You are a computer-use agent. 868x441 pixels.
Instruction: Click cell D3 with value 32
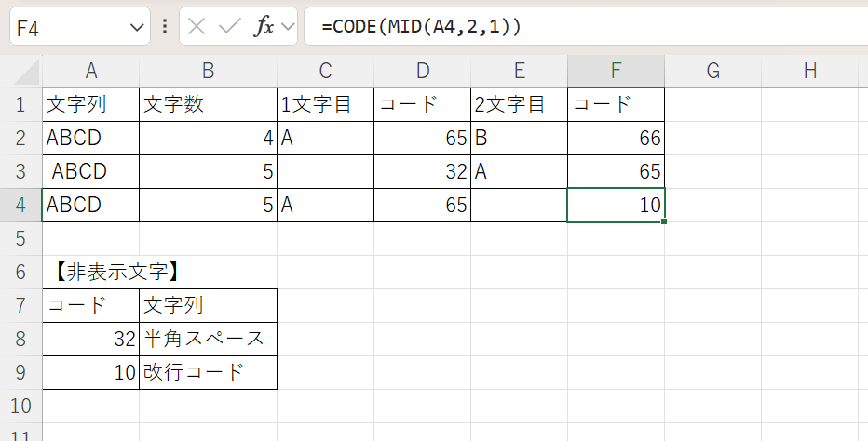[423, 171]
